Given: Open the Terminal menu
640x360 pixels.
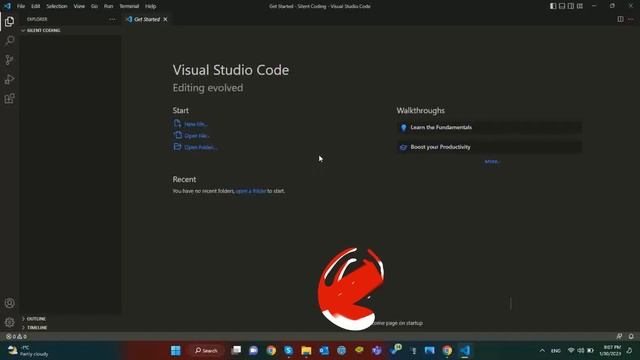Looking at the screenshot, I should [x=129, y=6].
